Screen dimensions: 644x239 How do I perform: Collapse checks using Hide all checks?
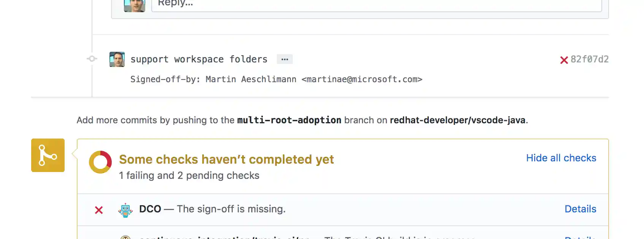click(x=561, y=158)
